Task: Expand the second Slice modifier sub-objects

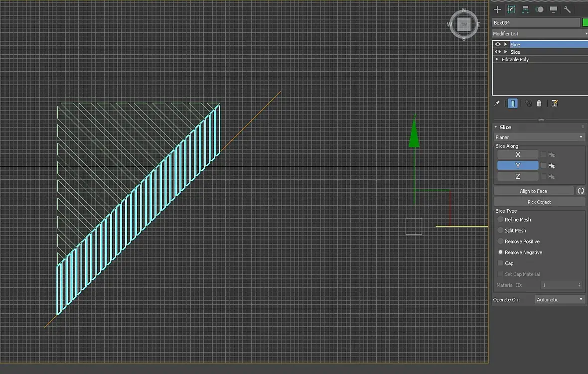Action: point(505,52)
